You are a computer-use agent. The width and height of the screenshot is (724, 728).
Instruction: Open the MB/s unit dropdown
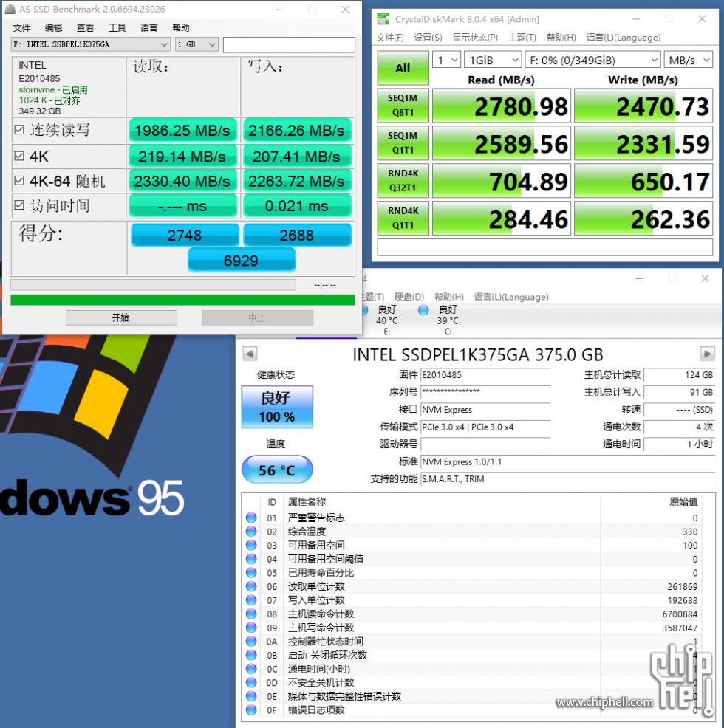tap(689, 60)
